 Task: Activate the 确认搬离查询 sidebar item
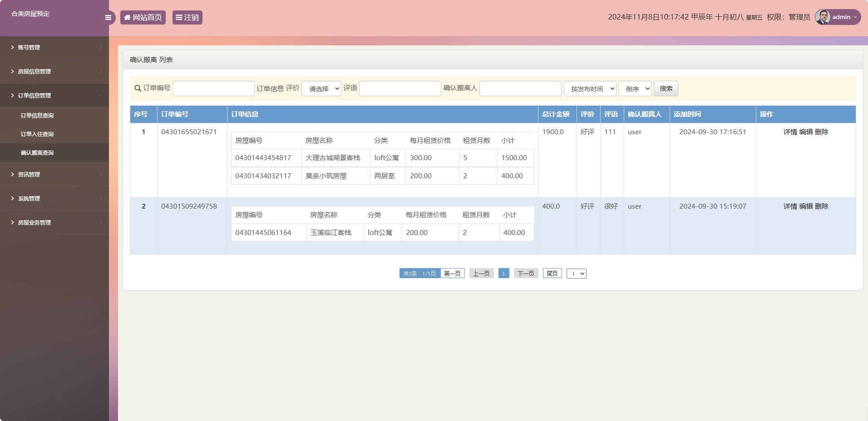(36, 152)
